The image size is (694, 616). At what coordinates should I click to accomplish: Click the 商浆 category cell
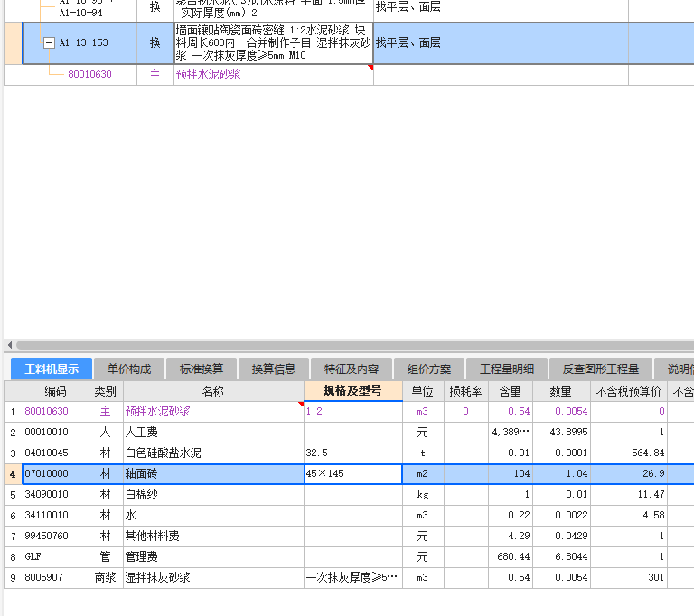tap(106, 577)
